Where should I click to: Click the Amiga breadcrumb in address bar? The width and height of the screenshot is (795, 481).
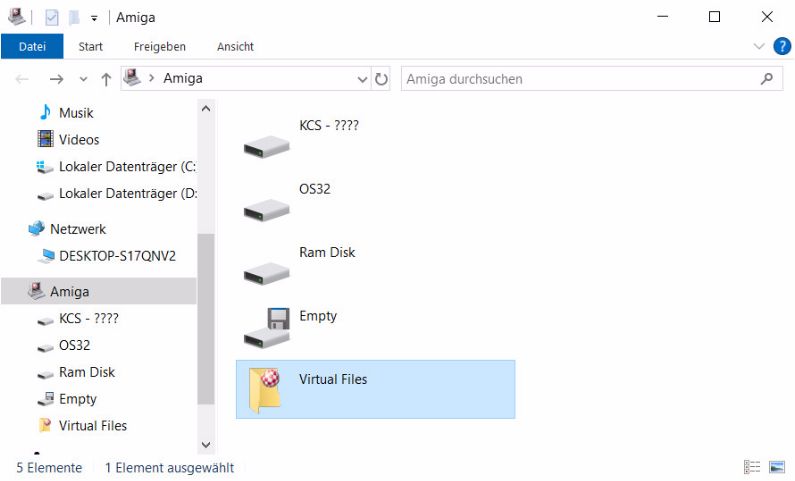pos(183,79)
